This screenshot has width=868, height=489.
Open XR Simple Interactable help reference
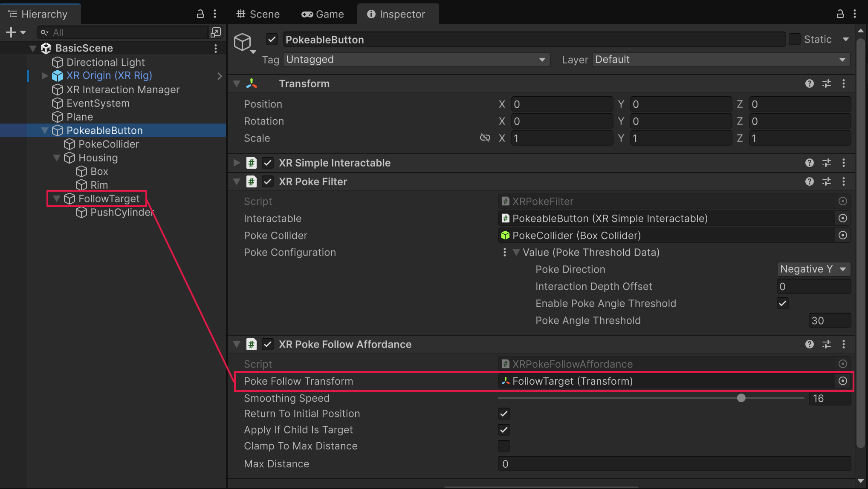click(x=810, y=163)
